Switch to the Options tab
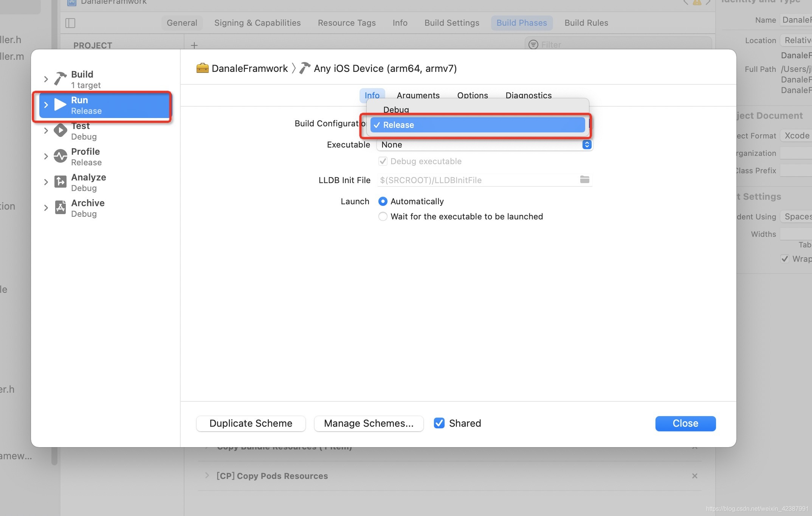This screenshot has width=812, height=516. pyautogui.click(x=473, y=95)
